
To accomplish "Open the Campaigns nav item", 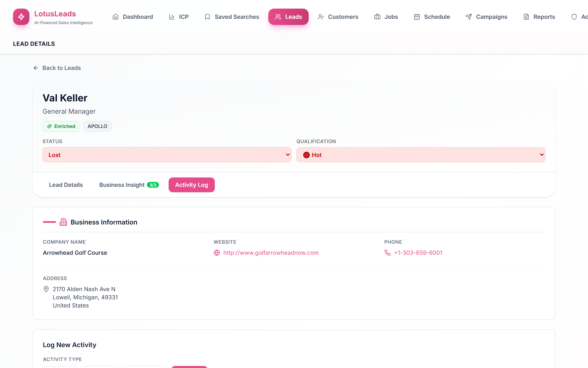I will coord(487,17).
